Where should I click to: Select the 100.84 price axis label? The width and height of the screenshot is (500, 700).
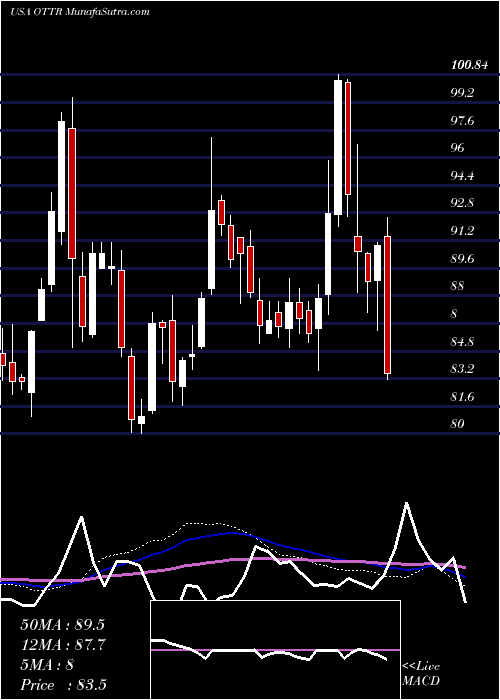coord(469,65)
